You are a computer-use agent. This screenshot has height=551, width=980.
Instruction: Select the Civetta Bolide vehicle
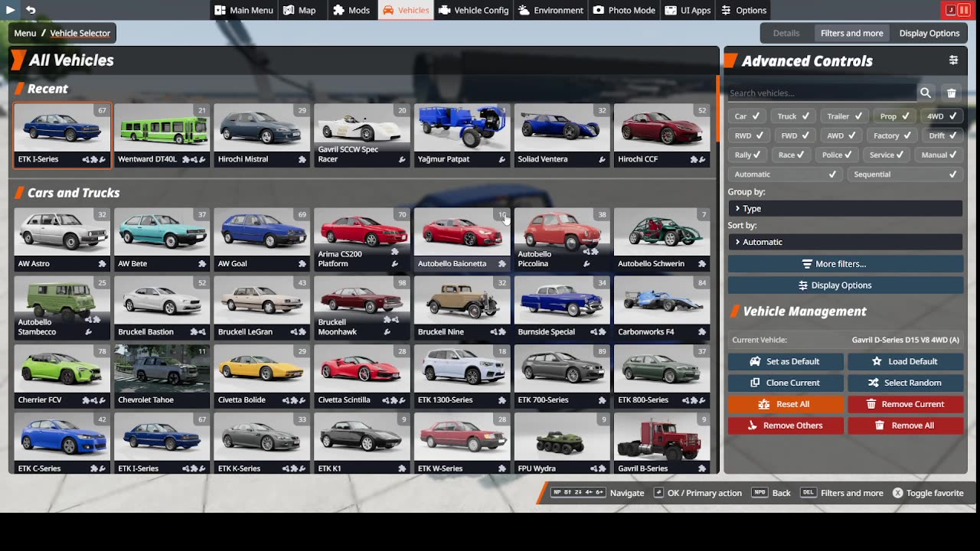(262, 376)
